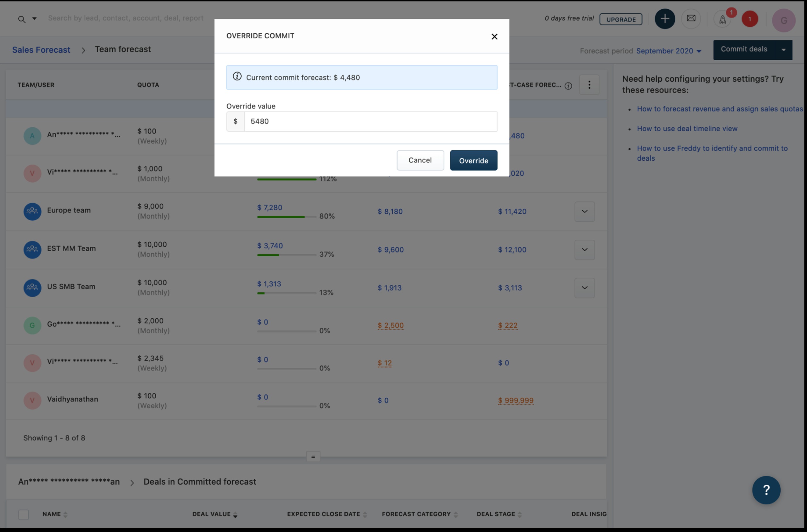
Task: Toggle the select-all deals checkbox
Action: pyautogui.click(x=23, y=515)
